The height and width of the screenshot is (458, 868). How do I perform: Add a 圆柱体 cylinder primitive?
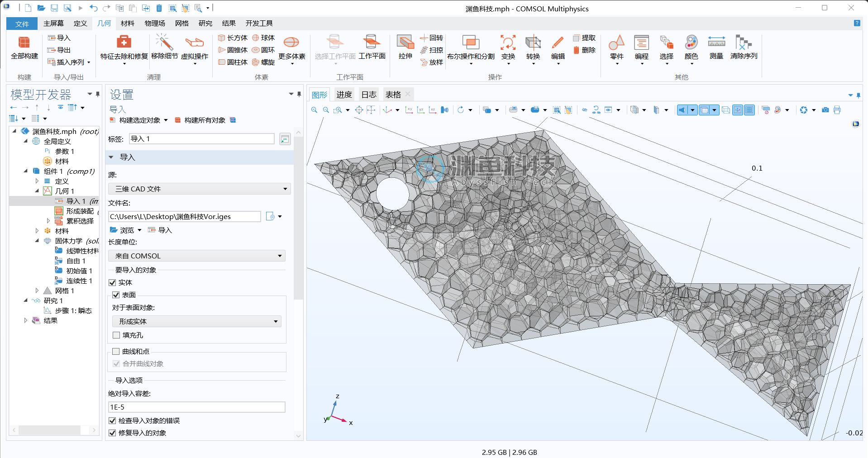tap(233, 62)
